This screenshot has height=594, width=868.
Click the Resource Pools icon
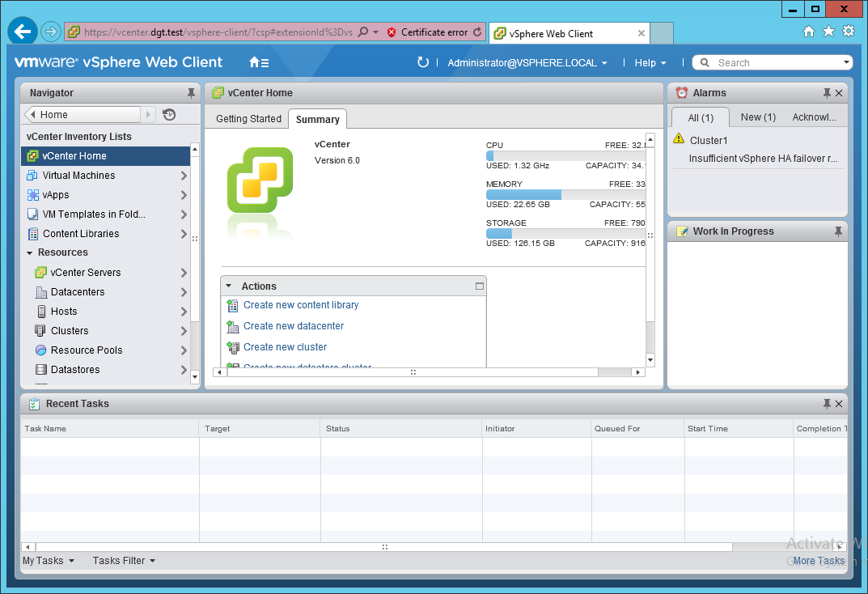pos(41,350)
